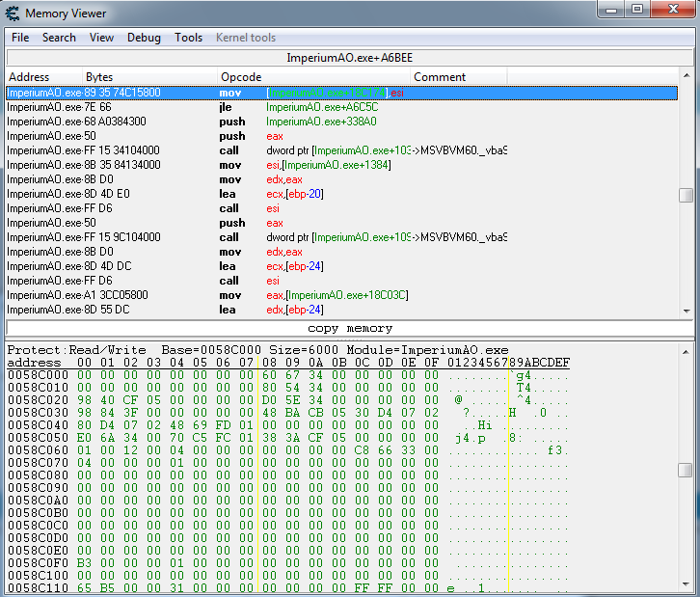
Task: Click the B3 byte at address 0058C0F0
Action: [x=83, y=562]
